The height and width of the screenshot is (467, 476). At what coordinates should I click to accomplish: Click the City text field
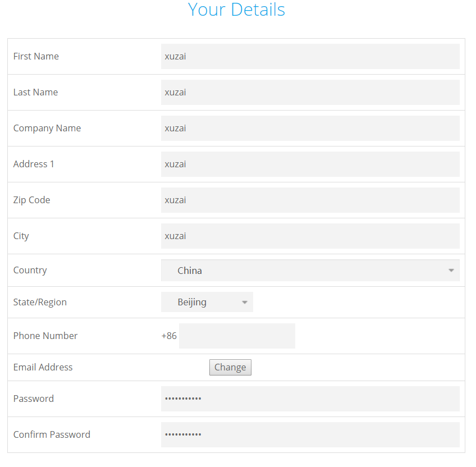(x=310, y=236)
